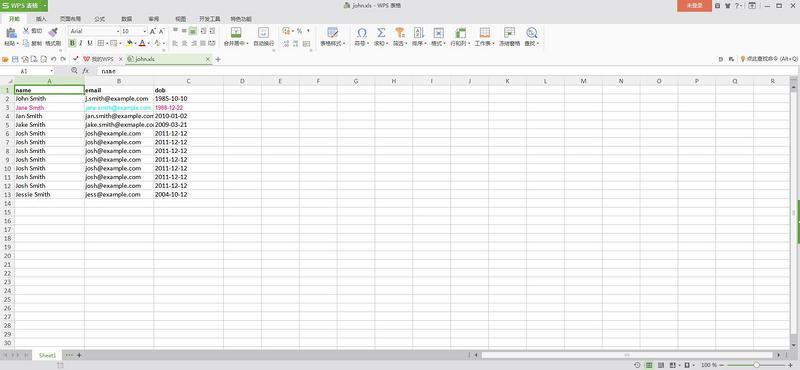Image resolution: width=800 pixels, height=370 pixels.
Task: Select cell containing Jessie Smith
Action: (49, 194)
